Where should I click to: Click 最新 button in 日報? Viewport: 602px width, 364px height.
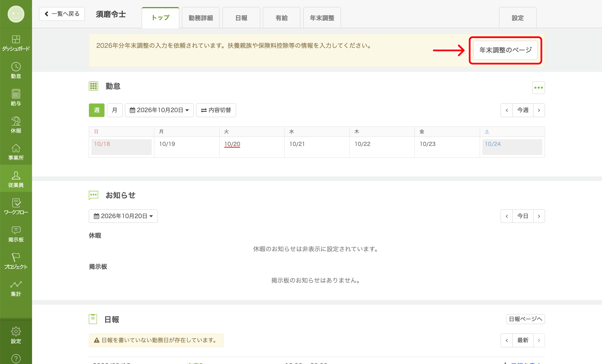(x=523, y=340)
